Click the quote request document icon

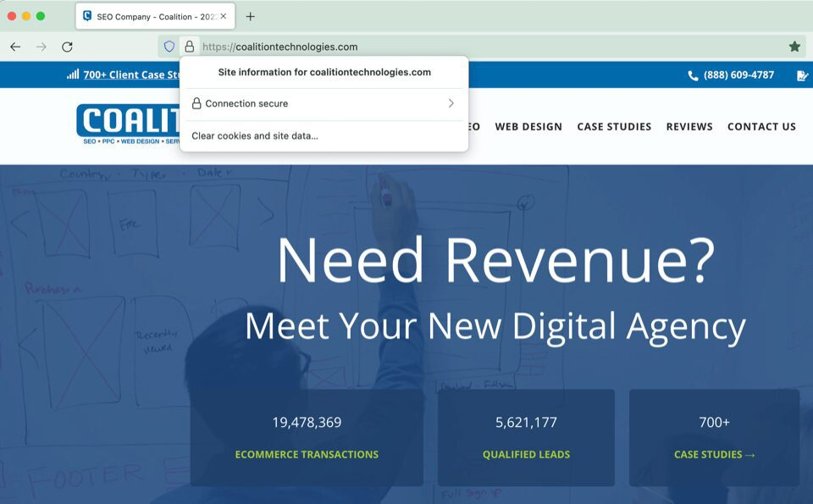click(802, 75)
